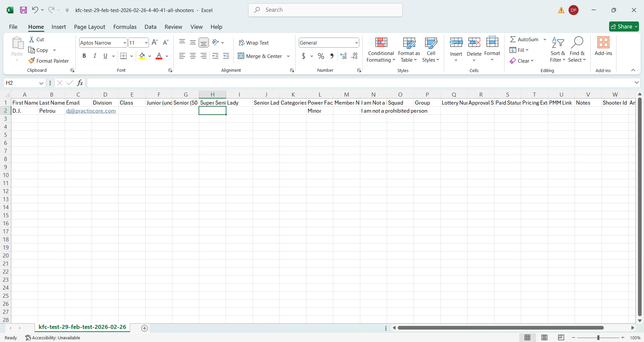Click in the formula bar input
The image size is (644, 342).
coord(359,83)
